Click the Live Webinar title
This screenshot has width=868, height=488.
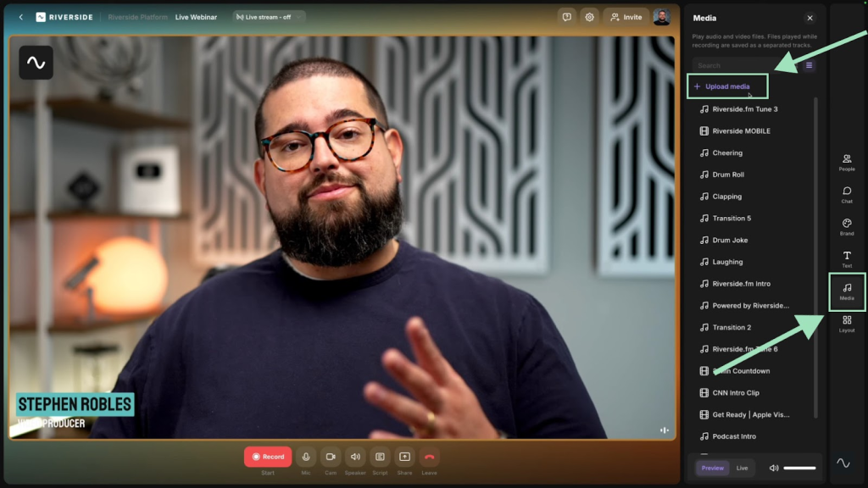point(196,17)
